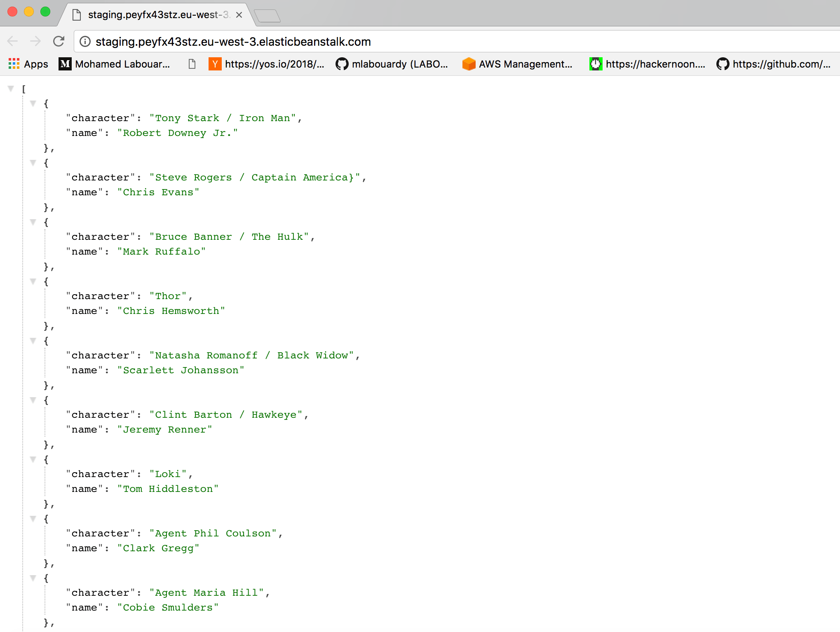Click the "Agent Phil Coulson" value
The width and height of the screenshot is (840, 632).
coord(213,534)
